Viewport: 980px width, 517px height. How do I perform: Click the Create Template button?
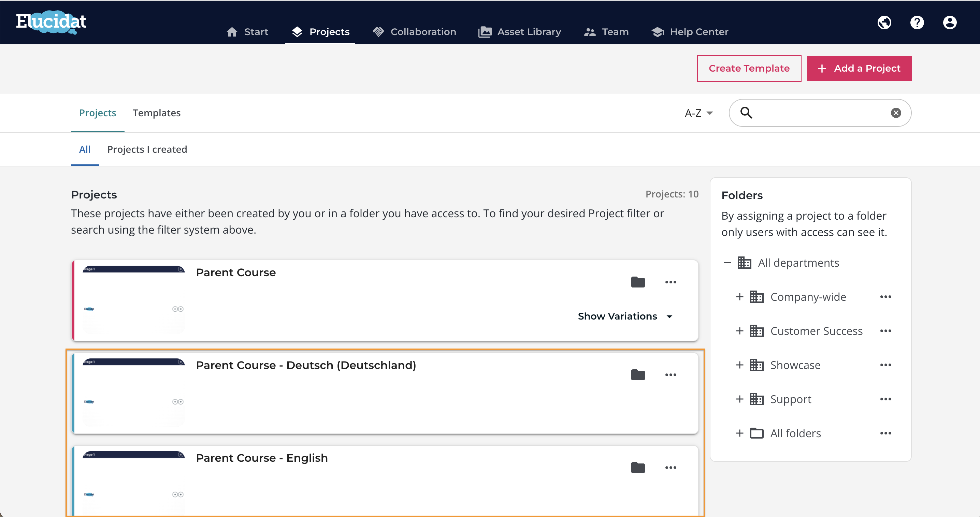[749, 69]
